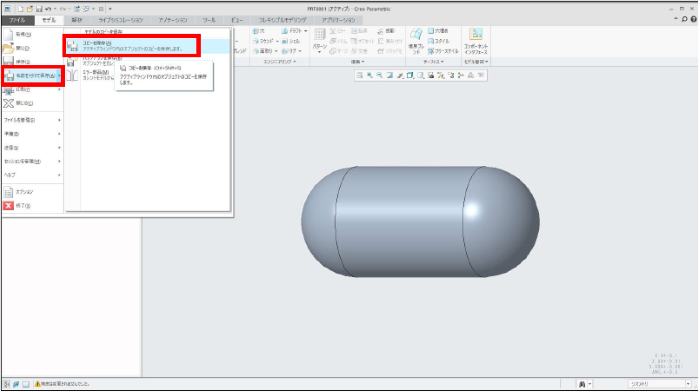This screenshot has height=392, width=700.
Task: Click the Save disk icon in quick access toolbar
Action: 39,9
